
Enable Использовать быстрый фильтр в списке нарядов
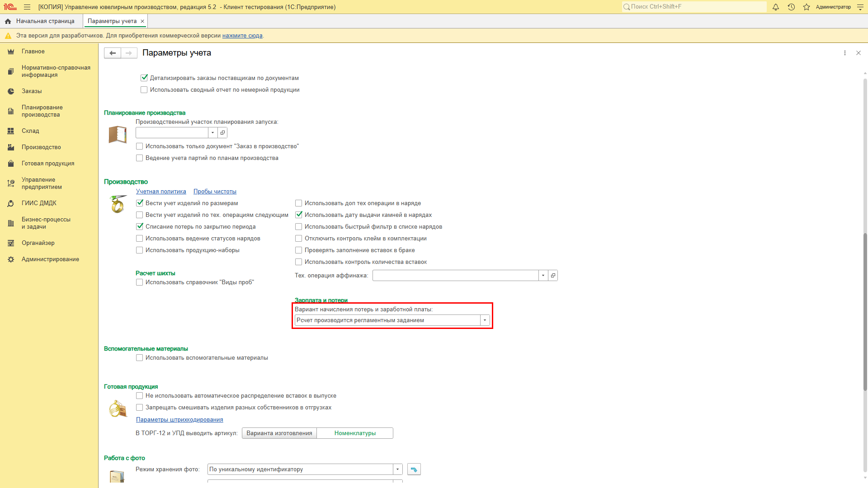pos(299,226)
